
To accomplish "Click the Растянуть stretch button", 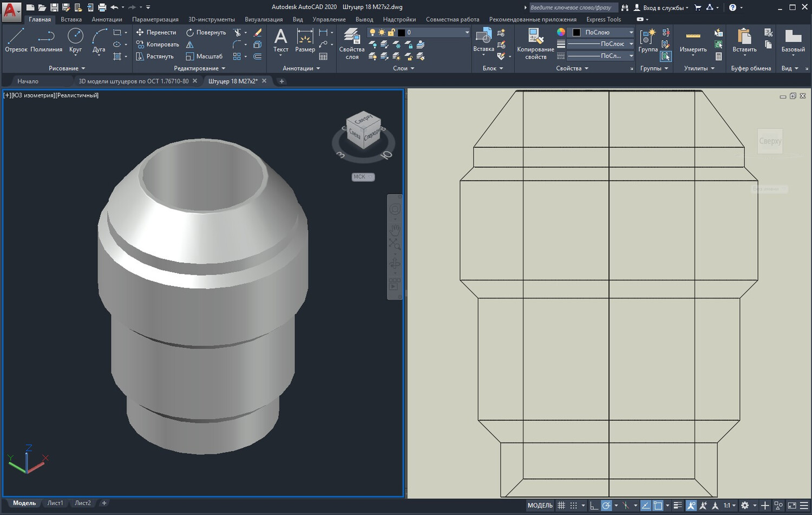I will [x=155, y=56].
